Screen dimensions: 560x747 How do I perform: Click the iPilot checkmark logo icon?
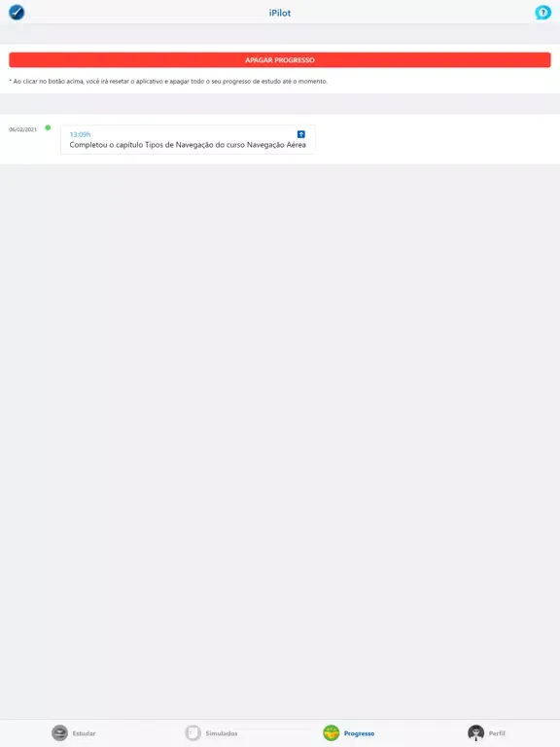point(17,12)
